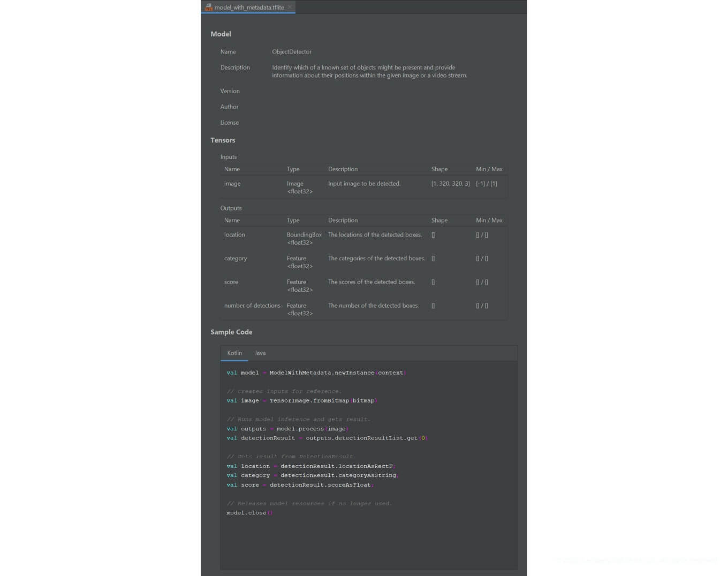Click the Tensors section heading
The image size is (728, 576).
[223, 140]
